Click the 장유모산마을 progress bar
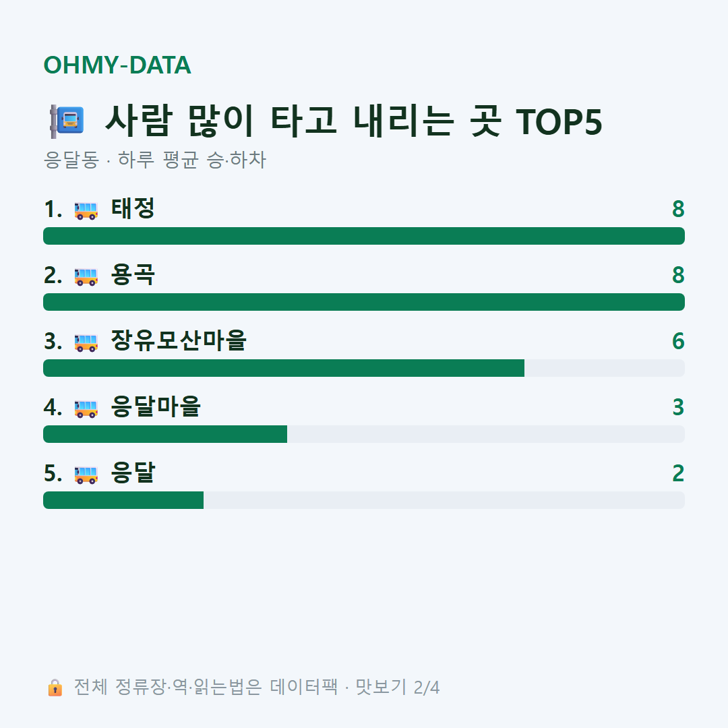The width and height of the screenshot is (728, 728). click(x=364, y=368)
